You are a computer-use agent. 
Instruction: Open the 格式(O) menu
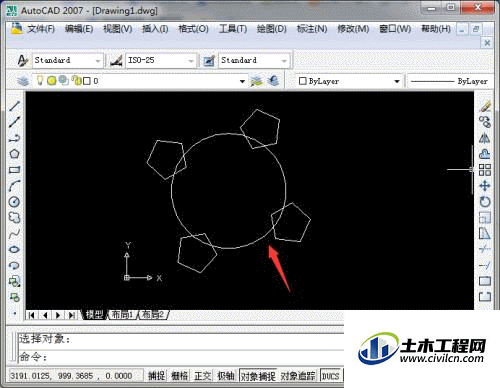pyautogui.click(x=193, y=29)
